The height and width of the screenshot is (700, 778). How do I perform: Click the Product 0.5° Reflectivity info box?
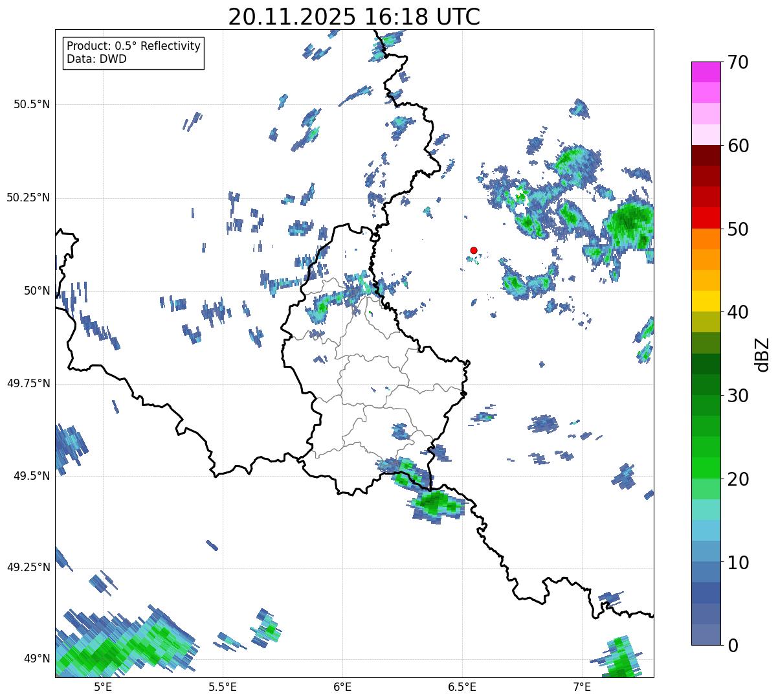[x=133, y=53]
